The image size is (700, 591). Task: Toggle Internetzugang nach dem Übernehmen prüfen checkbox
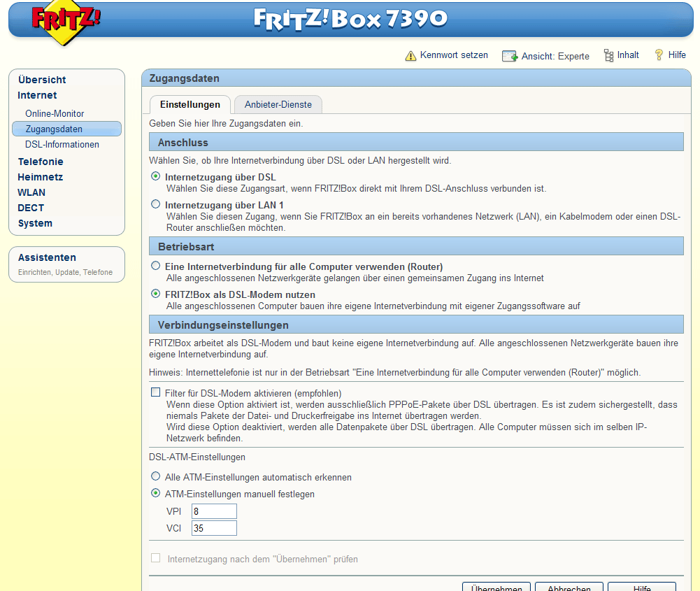pyautogui.click(x=155, y=558)
